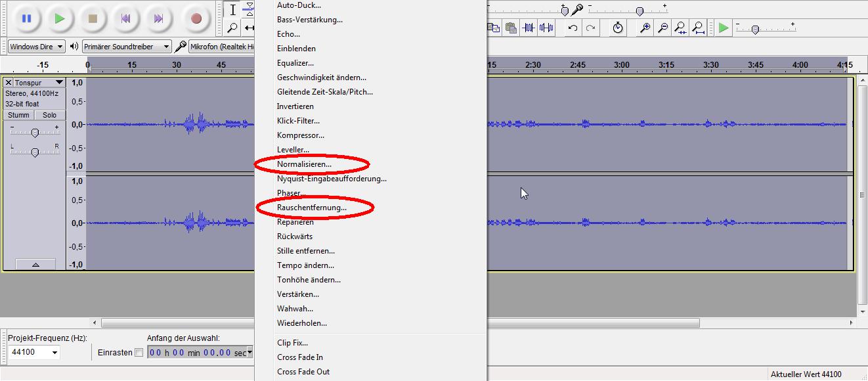Image resolution: width=868 pixels, height=381 pixels.
Task: Toggle Solo on the Tonspur track
Action: pyautogui.click(x=49, y=115)
